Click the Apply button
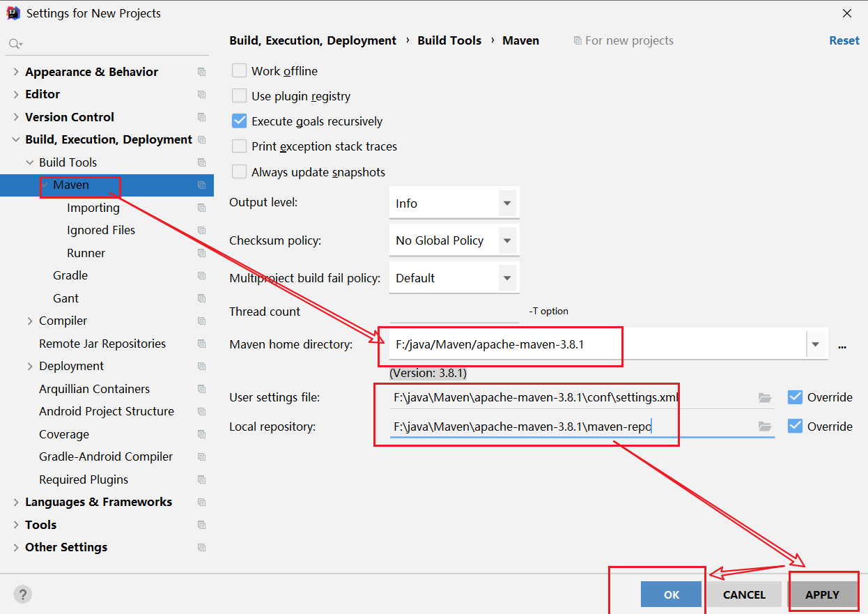Screen dimensions: 868x614 822,594
